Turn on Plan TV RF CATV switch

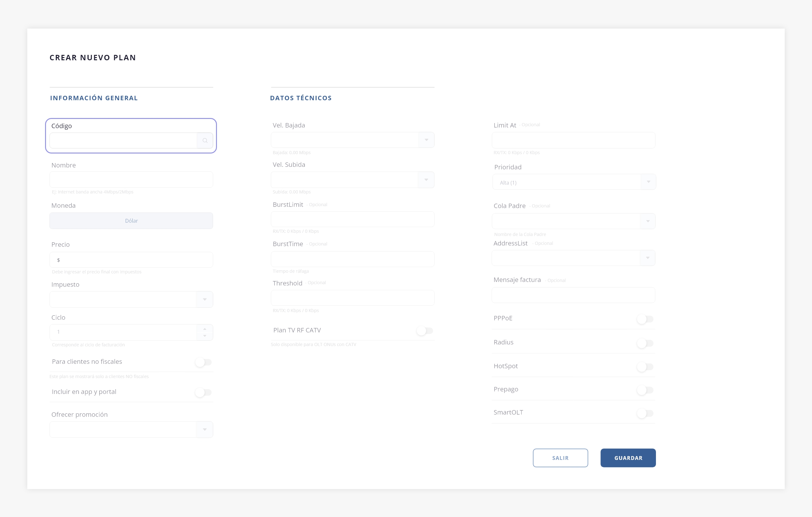click(x=424, y=330)
